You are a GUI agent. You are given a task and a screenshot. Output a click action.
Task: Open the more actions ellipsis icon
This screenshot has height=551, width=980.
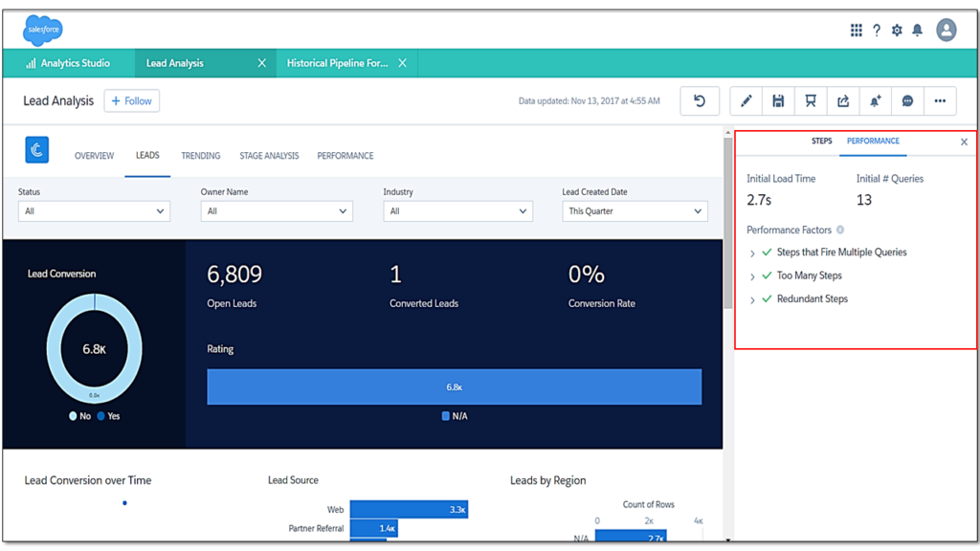[x=940, y=101]
